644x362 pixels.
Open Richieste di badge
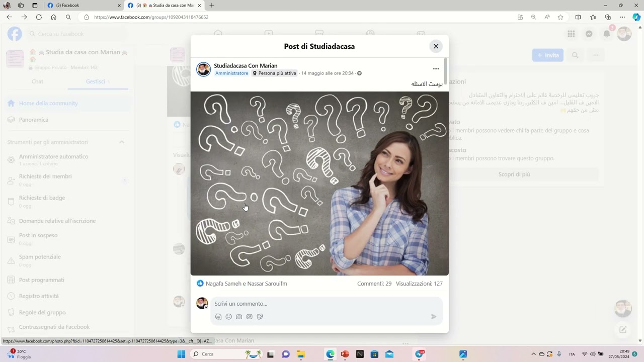(67, 201)
